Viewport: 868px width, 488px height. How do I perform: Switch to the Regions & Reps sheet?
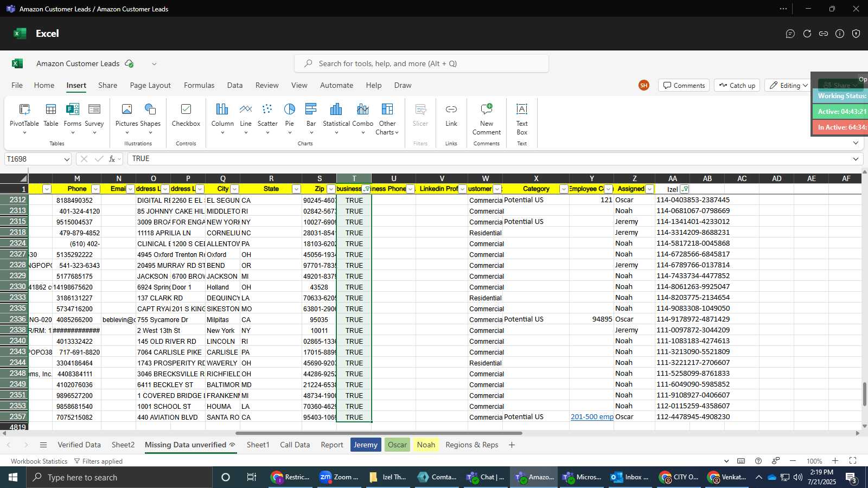472,445
